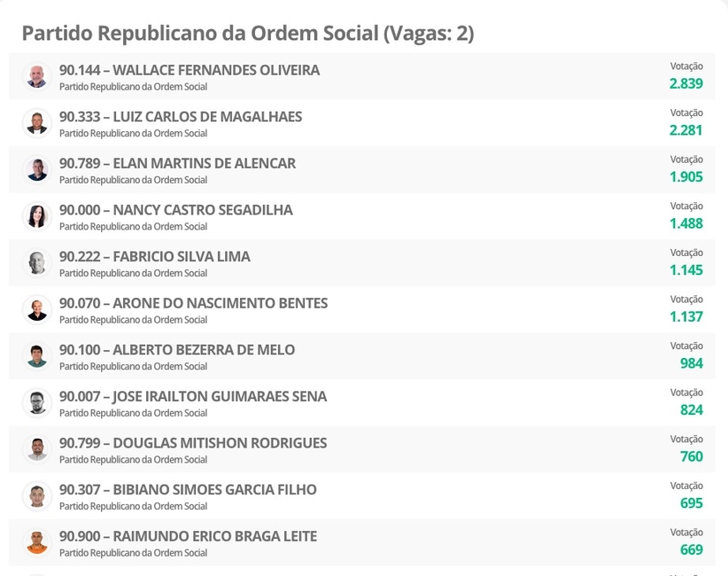Click the party name under Fabricio Silva Lima

(133, 273)
